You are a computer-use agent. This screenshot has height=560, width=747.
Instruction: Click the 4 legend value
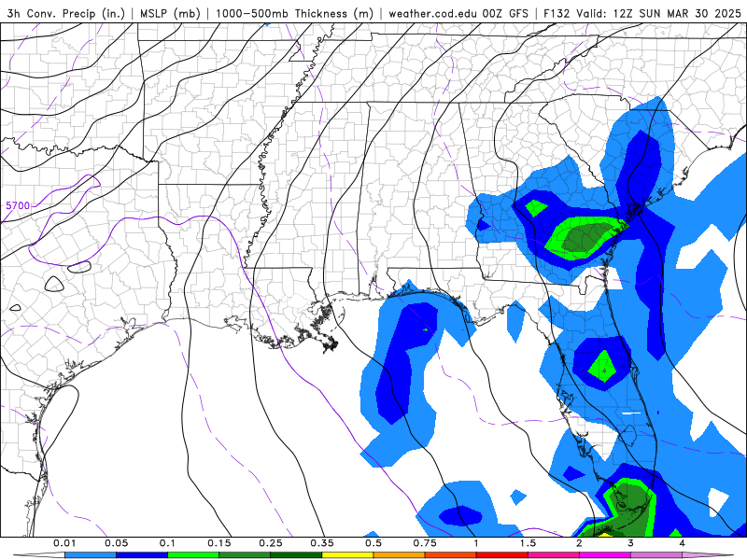pyautogui.click(x=683, y=543)
